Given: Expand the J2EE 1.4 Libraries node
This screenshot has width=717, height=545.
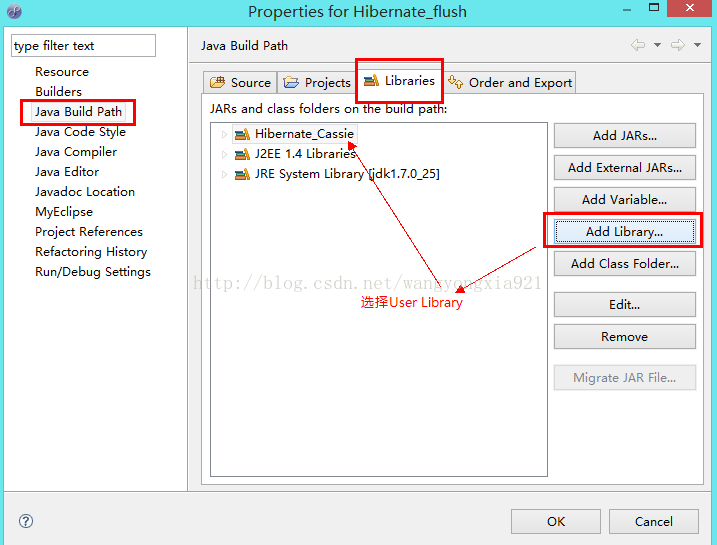Looking at the screenshot, I should (224, 154).
